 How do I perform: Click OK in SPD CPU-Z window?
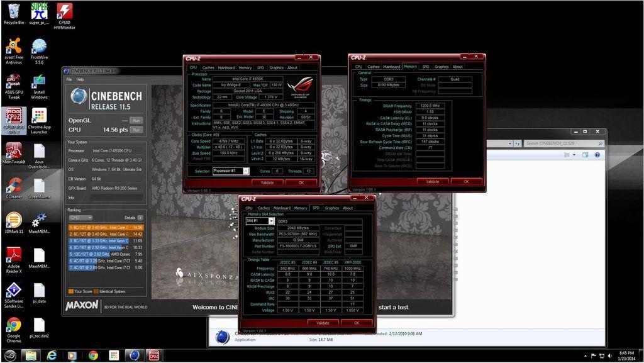tap(357, 323)
